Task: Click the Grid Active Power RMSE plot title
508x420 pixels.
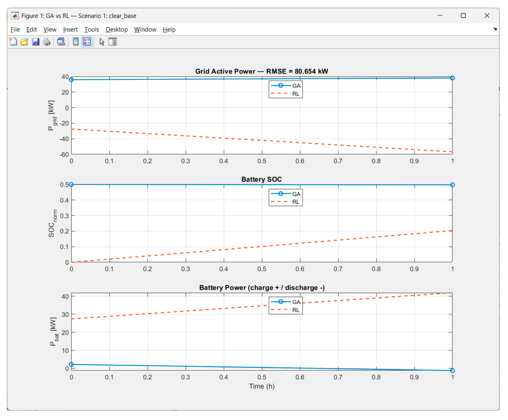Action: pos(261,71)
